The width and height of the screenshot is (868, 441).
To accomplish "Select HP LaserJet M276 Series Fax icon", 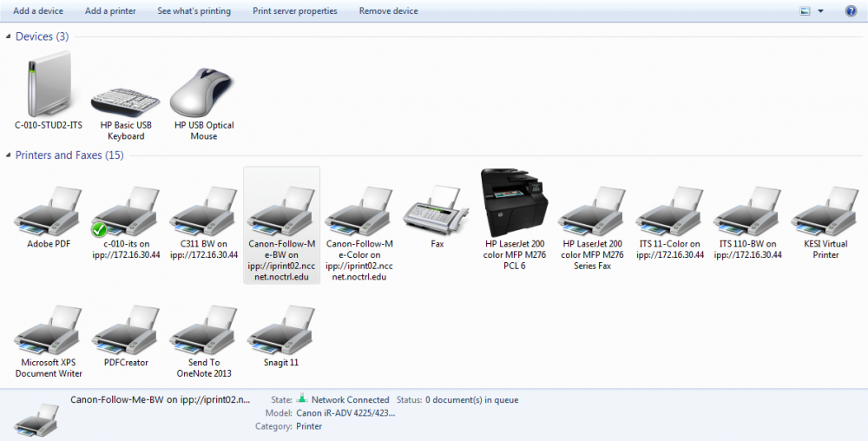I will coord(592,211).
